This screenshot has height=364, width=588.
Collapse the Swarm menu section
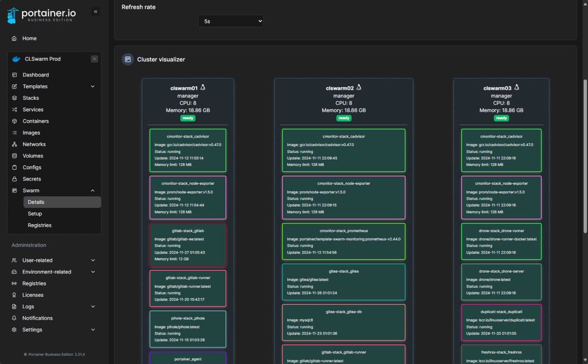tap(93, 190)
